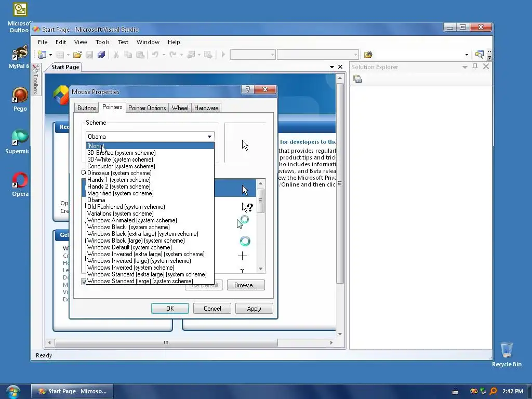Click the OK button in Mouse Properties
Screen dimensions: 532x399
pos(170,309)
